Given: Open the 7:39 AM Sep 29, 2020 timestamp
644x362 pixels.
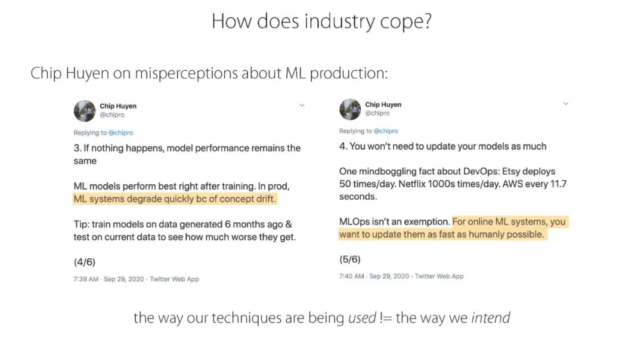Looking at the screenshot, I should pos(109,279).
